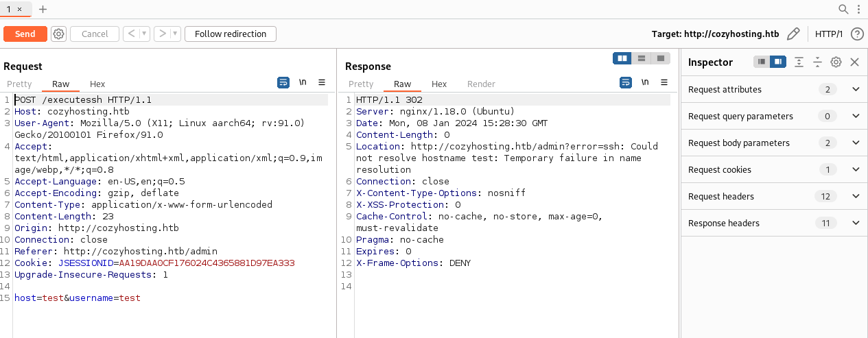This screenshot has width=868, height=338.
Task: Go back to previous request in history
Action: coord(130,34)
